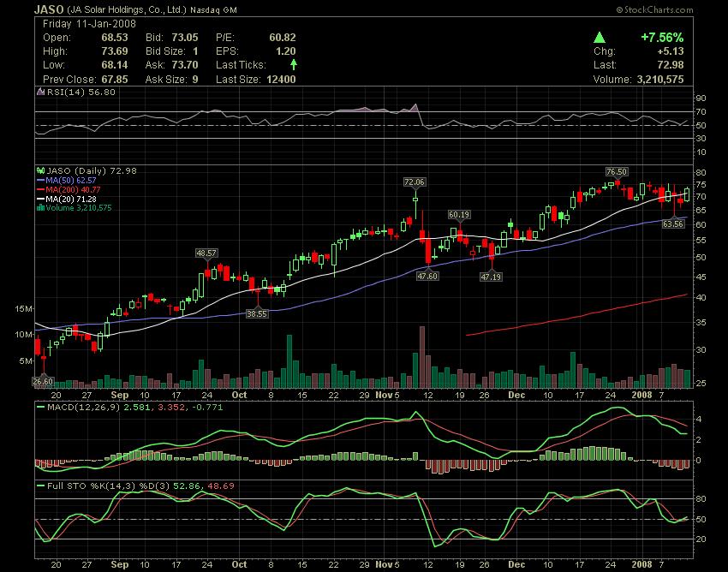Click the 38.55 price low marker
Image resolution: width=728 pixels, height=572 pixels.
[257, 314]
